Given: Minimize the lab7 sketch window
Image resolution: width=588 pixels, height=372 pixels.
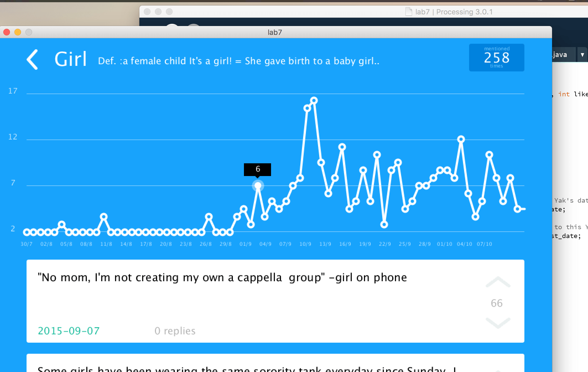Looking at the screenshot, I should (18, 32).
